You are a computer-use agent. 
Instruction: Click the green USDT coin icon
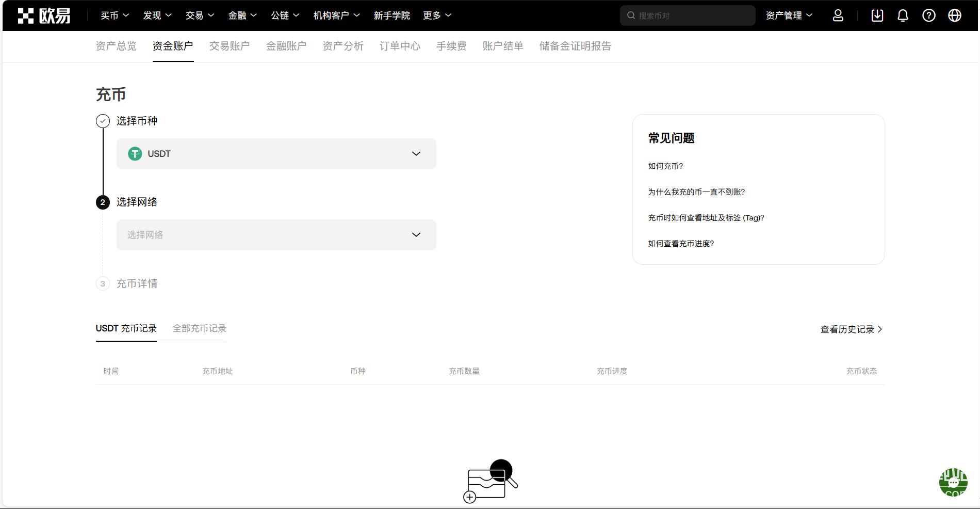pyautogui.click(x=135, y=154)
